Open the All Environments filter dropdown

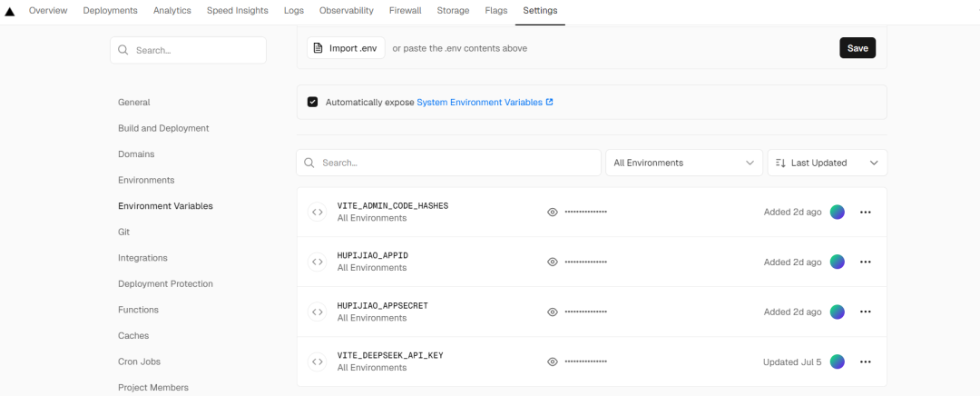click(x=684, y=163)
